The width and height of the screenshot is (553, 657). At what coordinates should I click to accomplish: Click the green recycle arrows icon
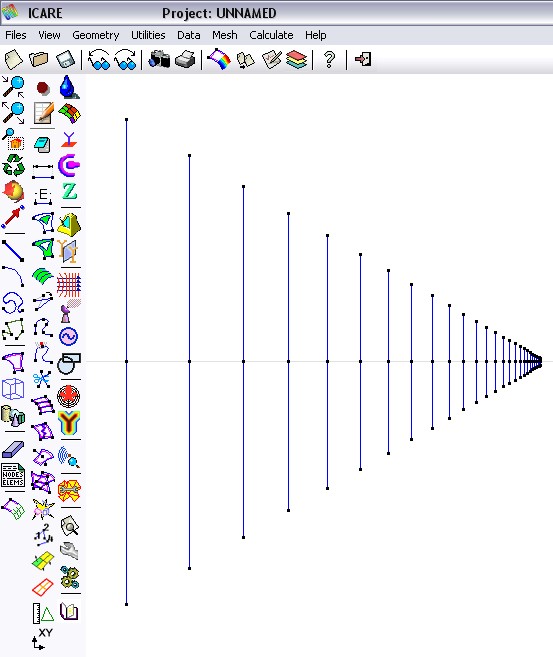(x=13, y=165)
